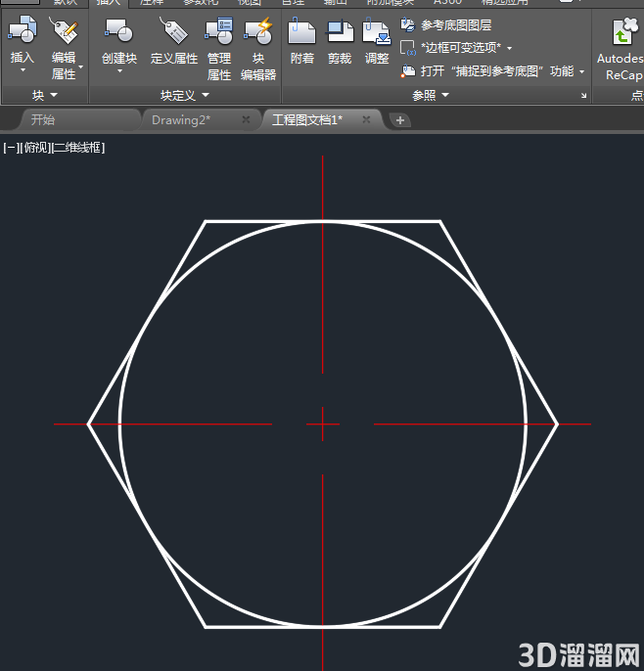Click the Reference panel dialog launcher arrow

[583, 96]
